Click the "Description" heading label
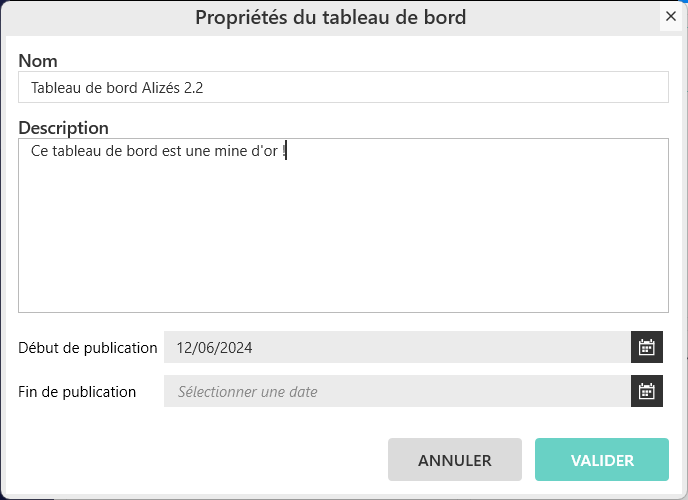The image size is (688, 500). 63,128
